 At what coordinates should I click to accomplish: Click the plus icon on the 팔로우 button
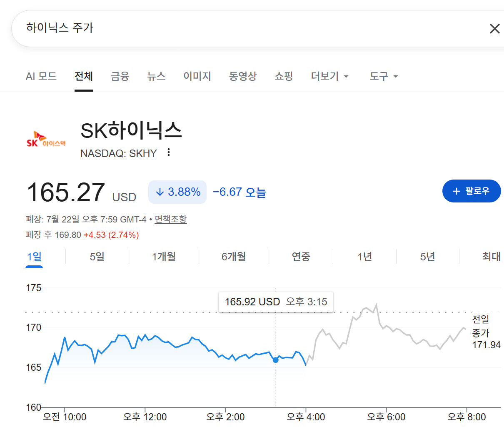click(456, 191)
